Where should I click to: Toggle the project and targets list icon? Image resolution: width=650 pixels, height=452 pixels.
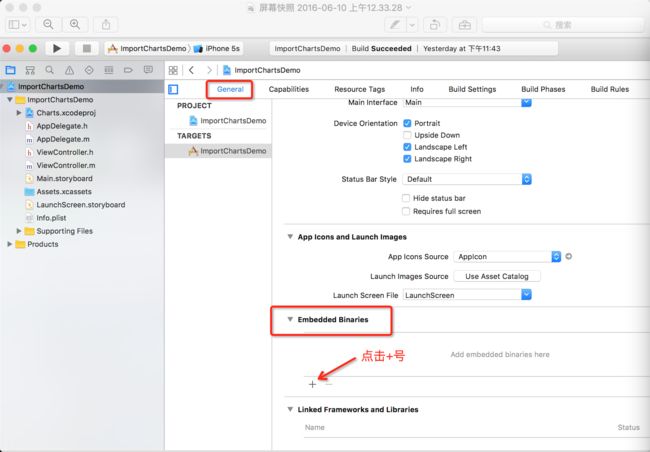pyautogui.click(x=173, y=89)
